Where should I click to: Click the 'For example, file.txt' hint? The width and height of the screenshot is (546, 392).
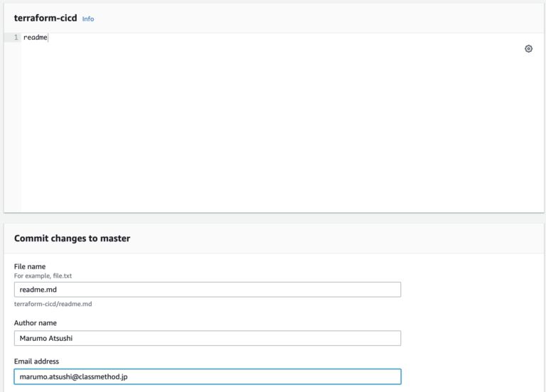43,275
